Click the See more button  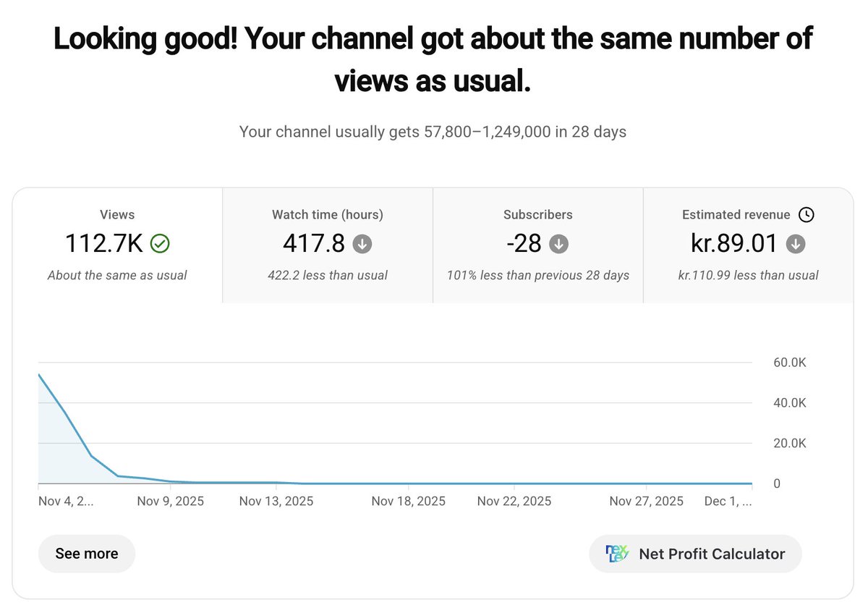[x=87, y=554]
